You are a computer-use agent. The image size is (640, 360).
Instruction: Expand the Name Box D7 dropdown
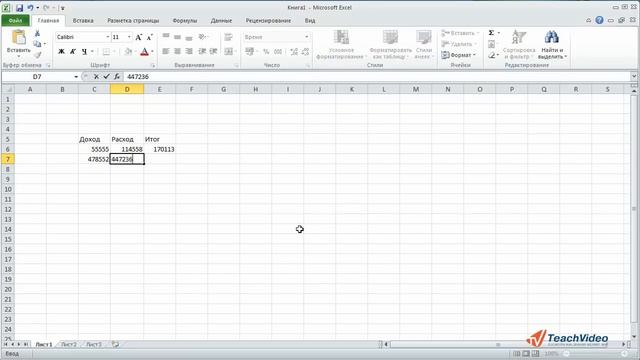76,77
